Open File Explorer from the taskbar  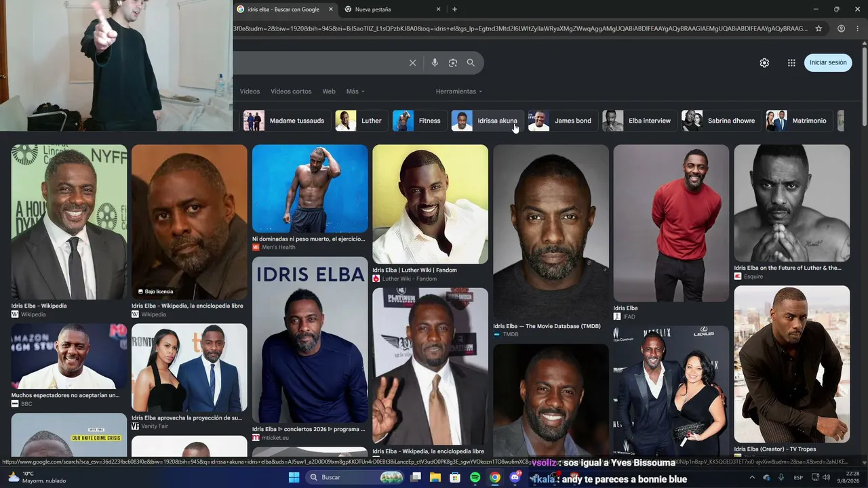tap(435, 478)
